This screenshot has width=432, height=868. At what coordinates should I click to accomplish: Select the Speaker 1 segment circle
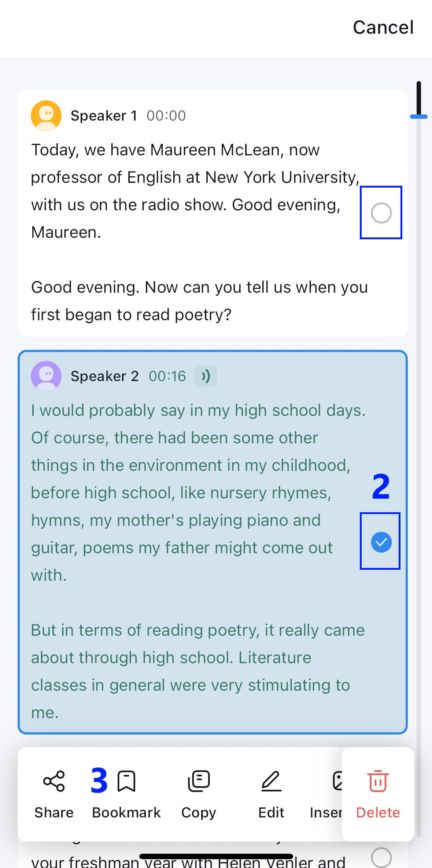pyautogui.click(x=381, y=213)
